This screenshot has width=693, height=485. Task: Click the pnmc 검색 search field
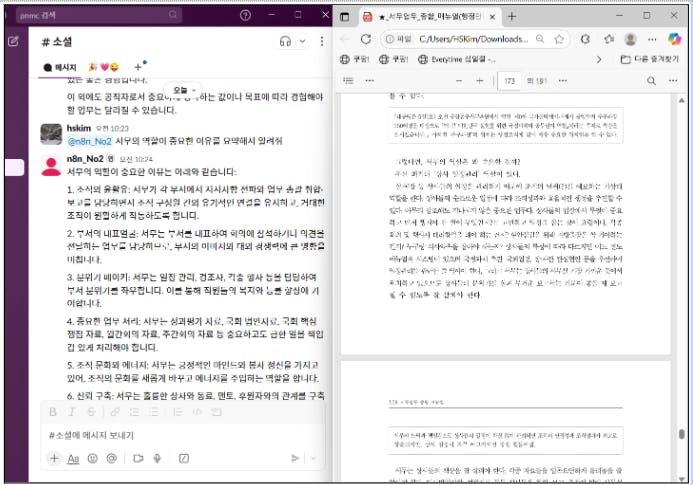pos(99,15)
